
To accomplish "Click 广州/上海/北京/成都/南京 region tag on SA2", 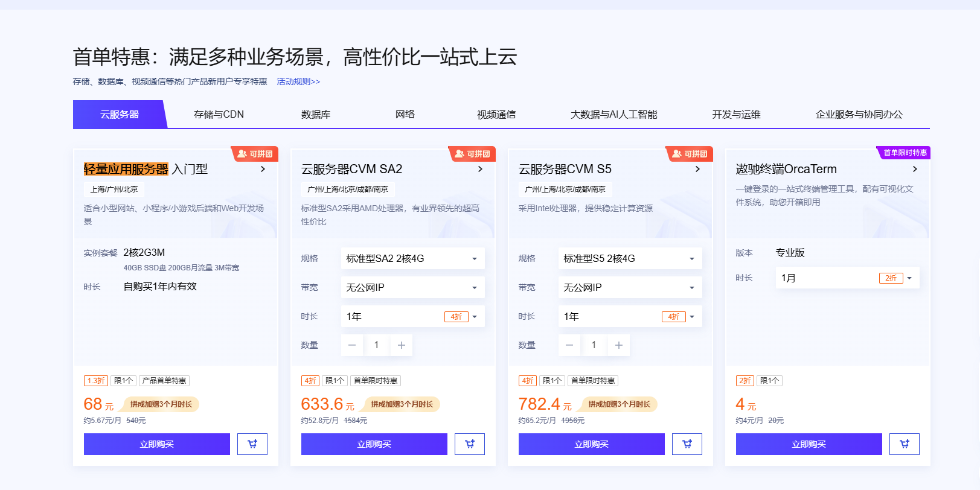I will (x=348, y=189).
